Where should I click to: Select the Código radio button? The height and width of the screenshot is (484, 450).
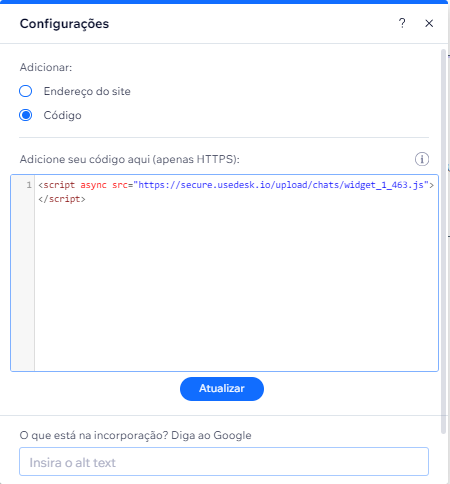[26, 115]
